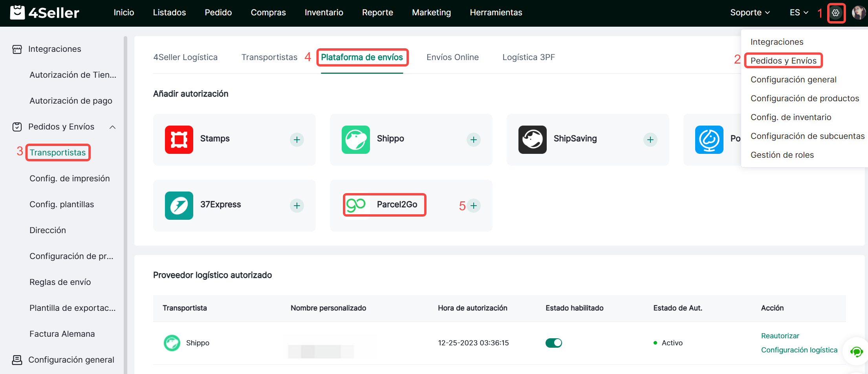Select Config. de inventario in settings menu
Viewport: 868px width, 374px height.
(x=791, y=117)
